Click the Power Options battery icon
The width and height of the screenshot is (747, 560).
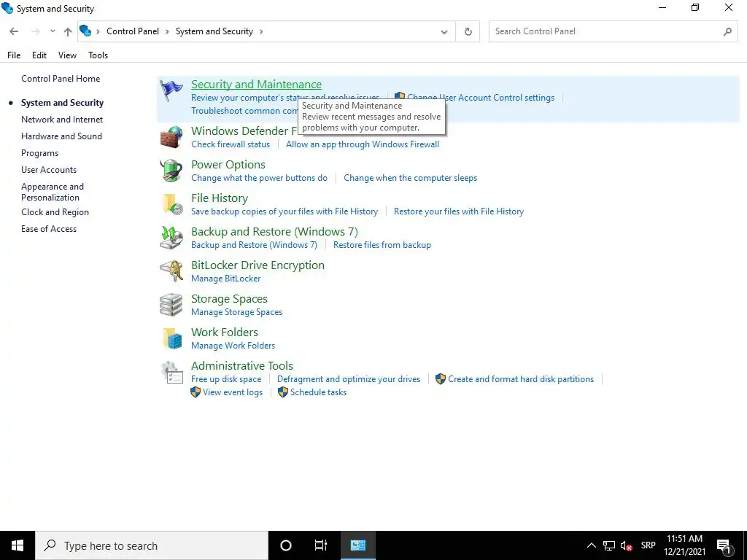(x=171, y=171)
